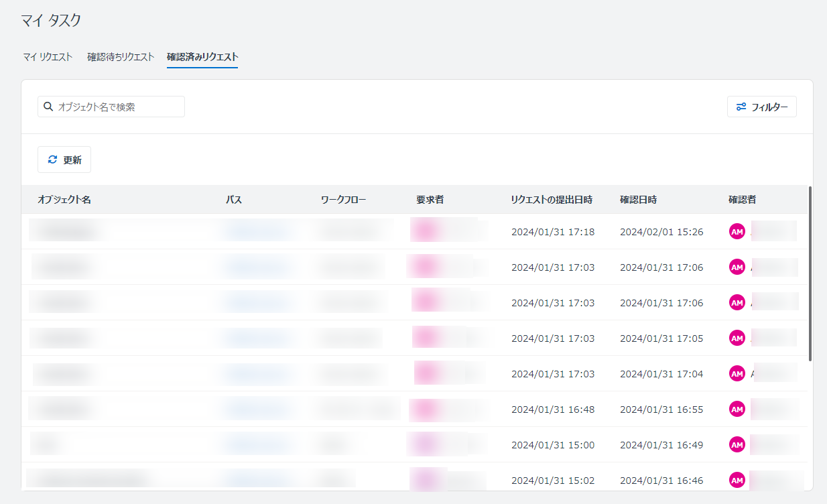Screen dimensions: 827x504
Task: Open the フィルター panel button
Action: pyautogui.click(x=761, y=107)
